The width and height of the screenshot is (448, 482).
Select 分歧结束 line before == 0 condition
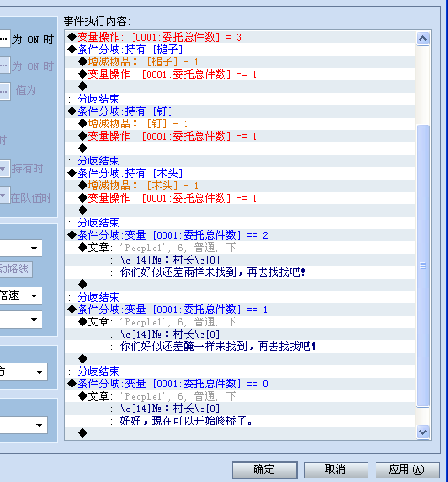coord(240,371)
